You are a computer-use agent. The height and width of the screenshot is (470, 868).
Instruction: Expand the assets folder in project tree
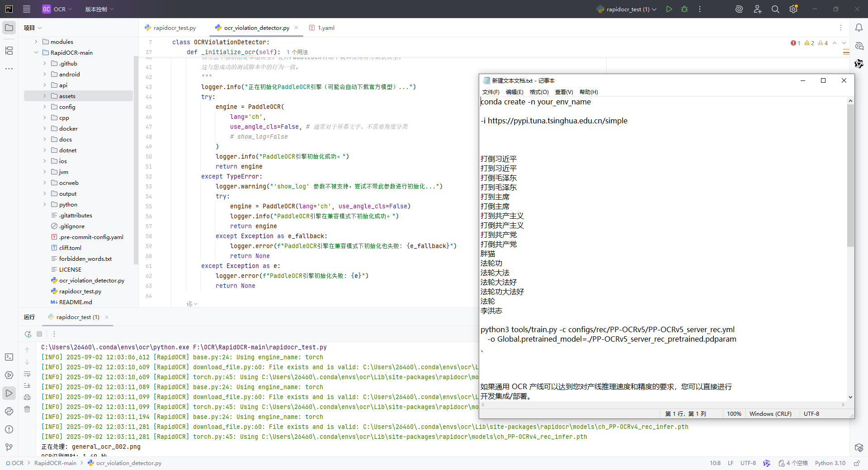point(45,96)
